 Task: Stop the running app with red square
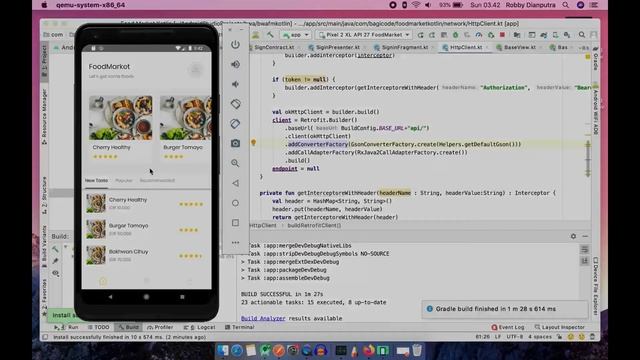click(x=502, y=35)
